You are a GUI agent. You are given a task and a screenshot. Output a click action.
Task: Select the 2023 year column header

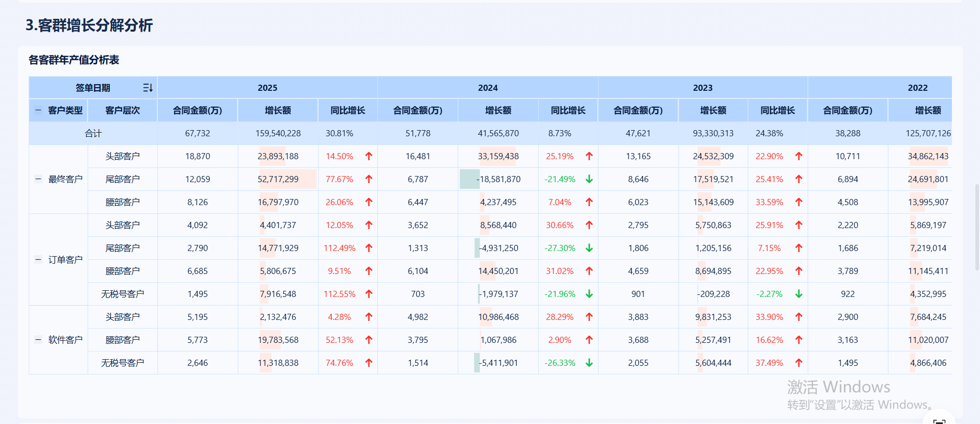pyautogui.click(x=702, y=88)
